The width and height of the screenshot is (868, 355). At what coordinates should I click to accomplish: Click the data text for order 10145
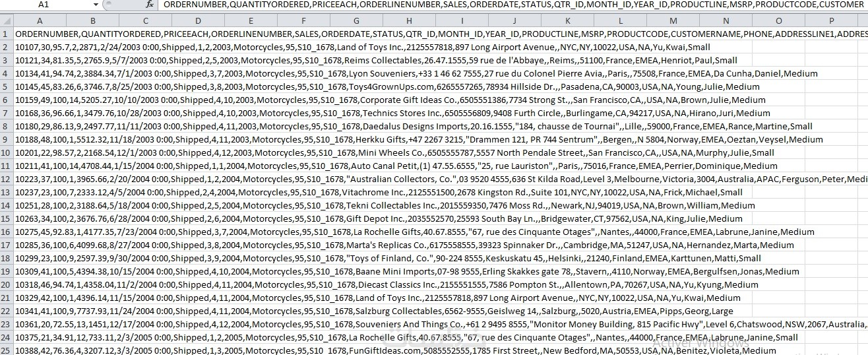click(387, 86)
